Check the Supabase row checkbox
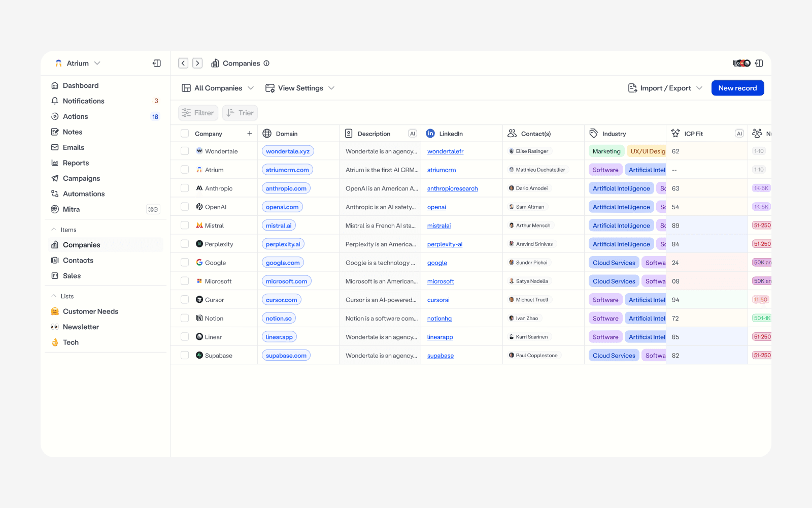 [x=185, y=356]
